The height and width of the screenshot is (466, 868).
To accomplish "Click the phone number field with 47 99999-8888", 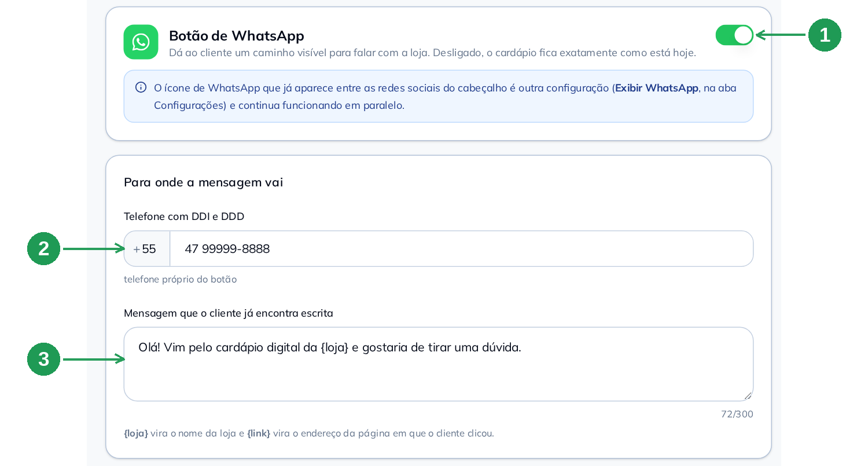I will [461, 249].
